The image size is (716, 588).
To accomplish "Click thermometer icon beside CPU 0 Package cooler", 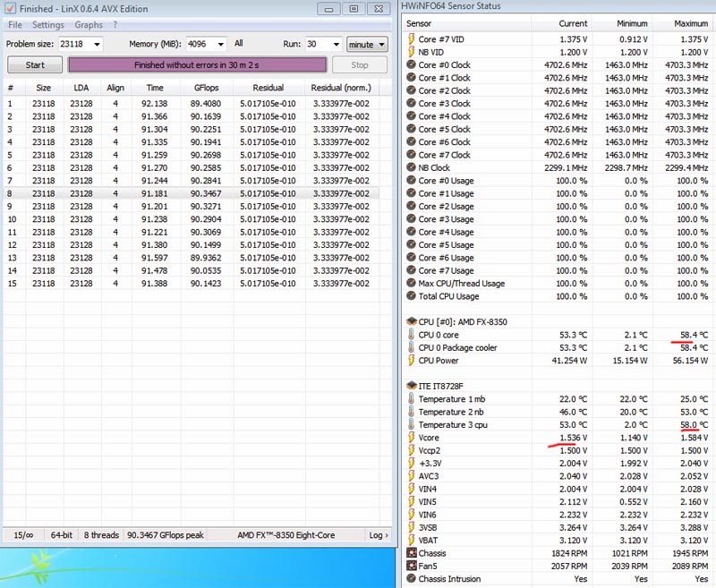I will point(412,347).
